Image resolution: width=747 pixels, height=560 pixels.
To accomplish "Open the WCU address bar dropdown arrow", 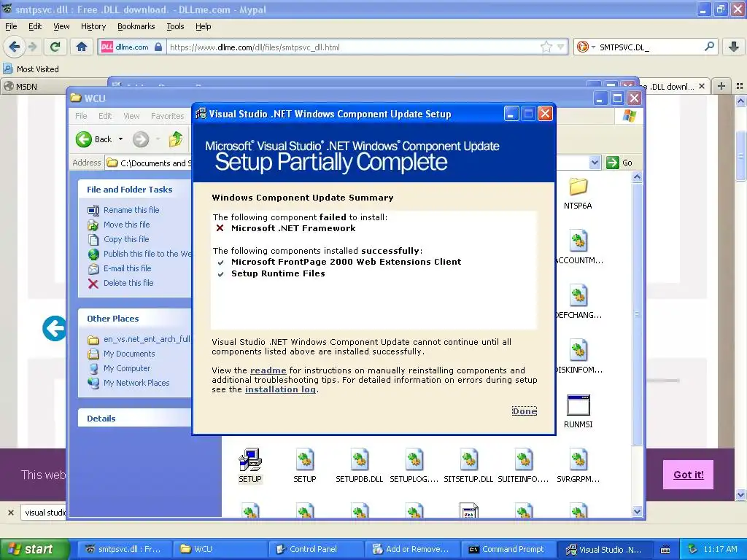I will pyautogui.click(x=595, y=163).
